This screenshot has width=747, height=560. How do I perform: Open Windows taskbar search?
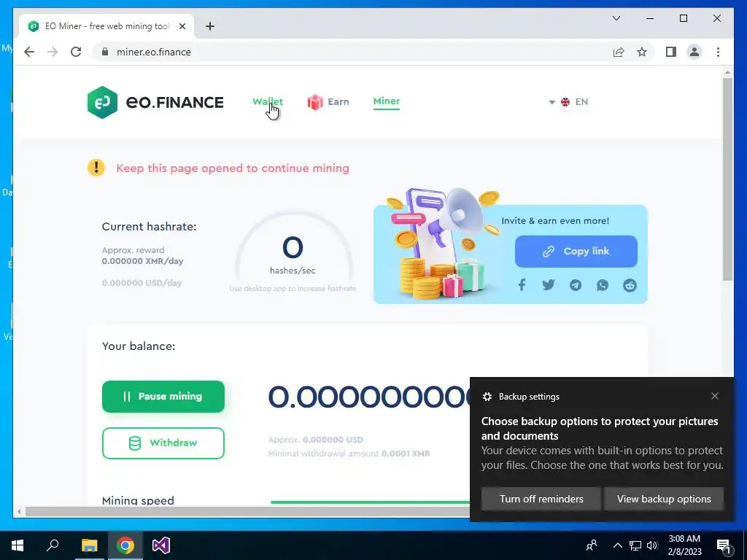tap(53, 545)
